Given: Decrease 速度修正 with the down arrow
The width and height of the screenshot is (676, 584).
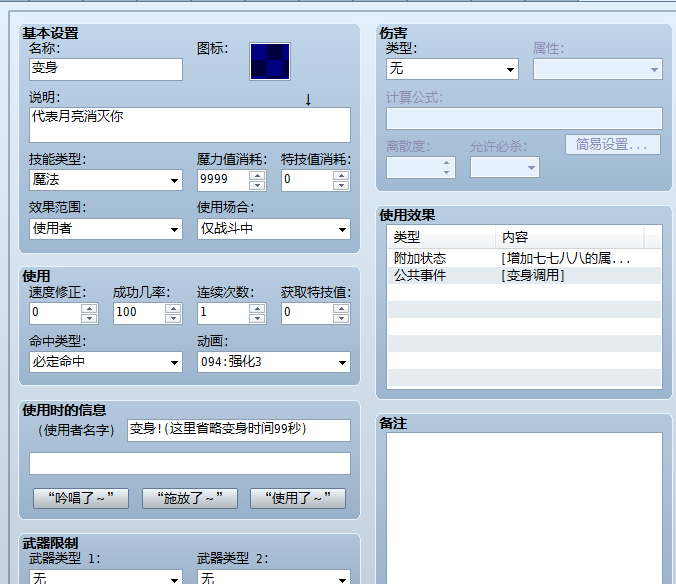Looking at the screenshot, I should click(89, 319).
